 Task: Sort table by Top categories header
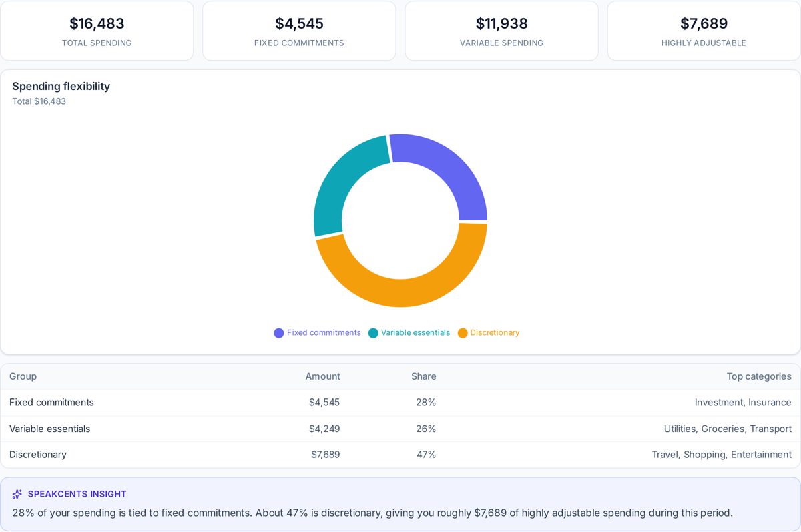point(759,376)
